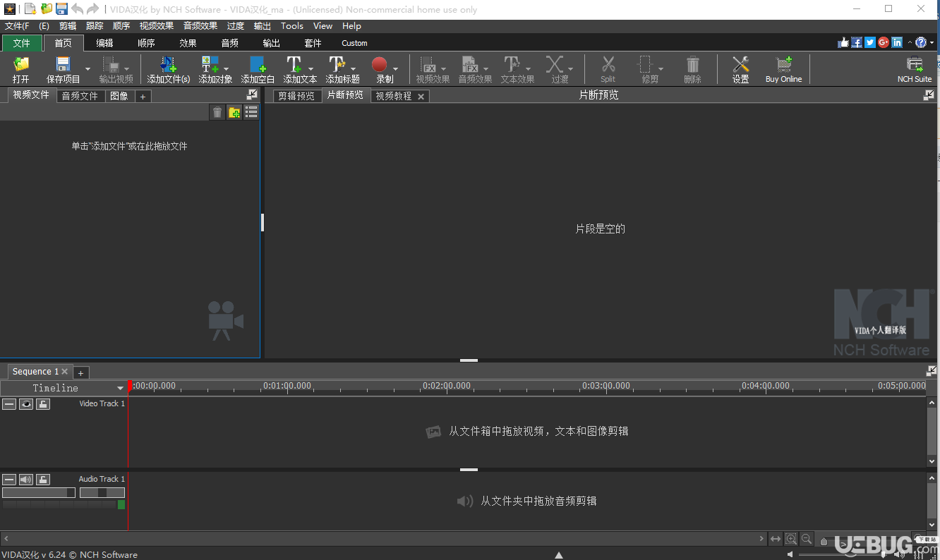Click save floppy icon in title bar
Image resolution: width=940 pixels, height=560 pixels.
(x=61, y=9)
